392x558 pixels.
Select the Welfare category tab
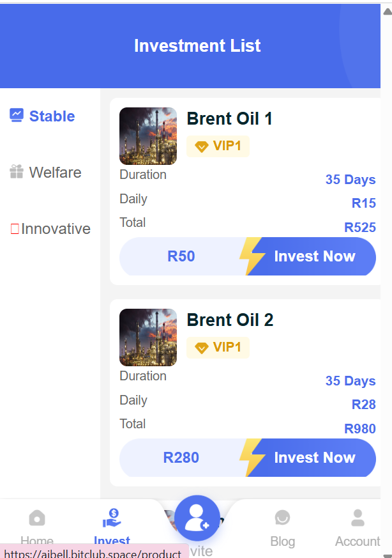[55, 173]
